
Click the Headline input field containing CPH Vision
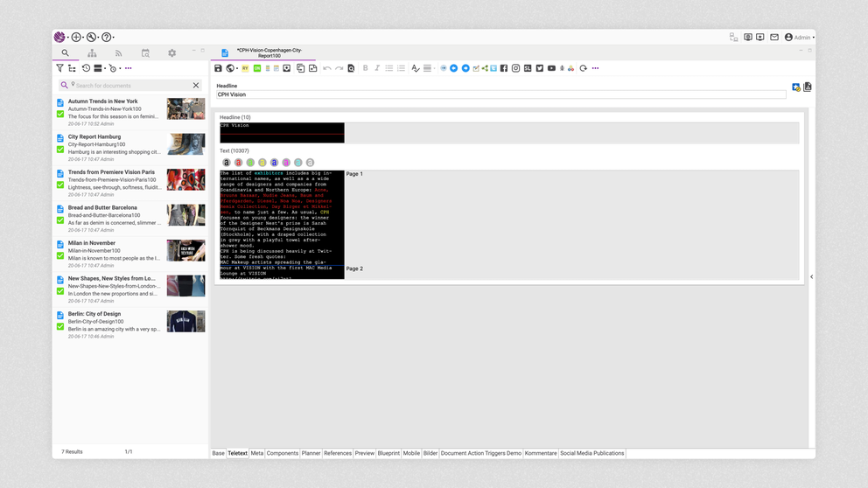[500, 94]
